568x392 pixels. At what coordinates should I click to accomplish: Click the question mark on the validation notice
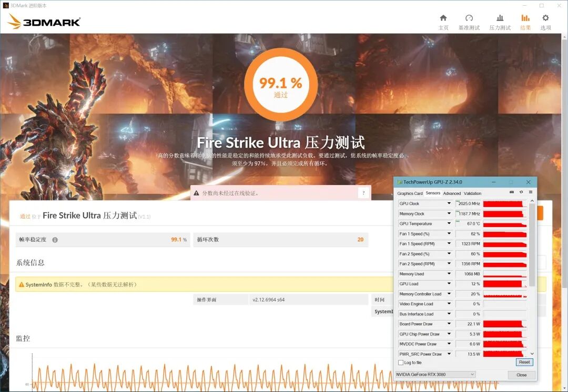364,193
